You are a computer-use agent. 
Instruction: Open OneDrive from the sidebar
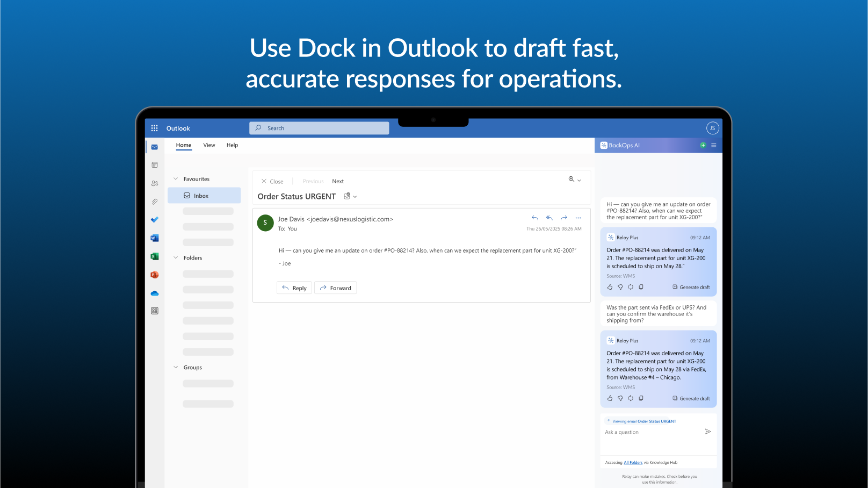[155, 293]
